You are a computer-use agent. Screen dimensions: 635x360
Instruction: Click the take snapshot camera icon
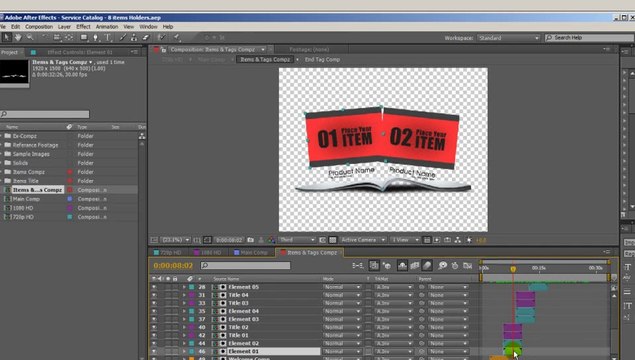click(251, 240)
